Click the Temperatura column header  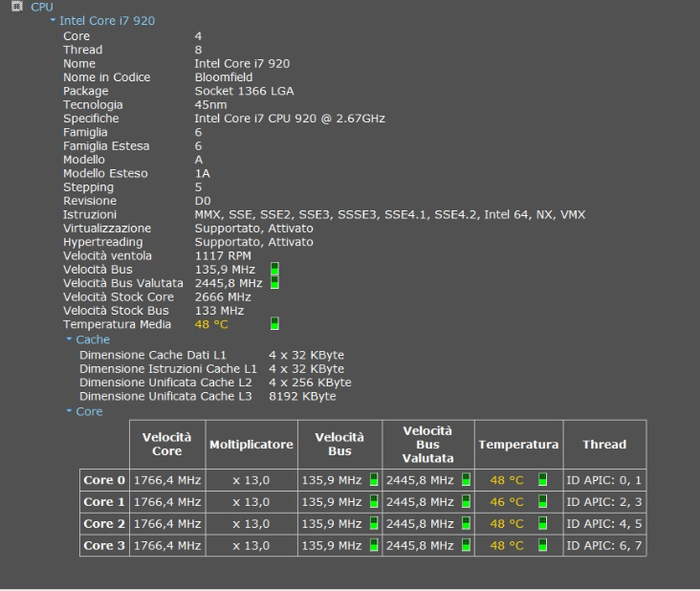point(518,444)
